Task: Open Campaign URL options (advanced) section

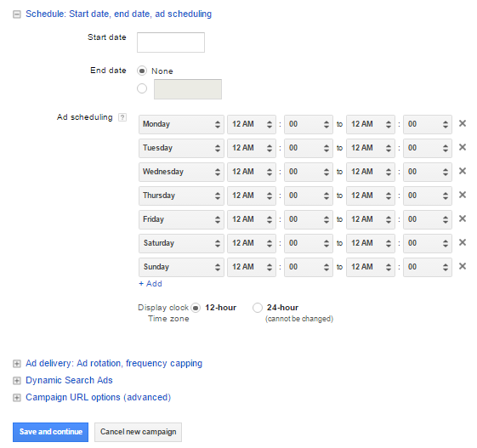Action: [98, 397]
